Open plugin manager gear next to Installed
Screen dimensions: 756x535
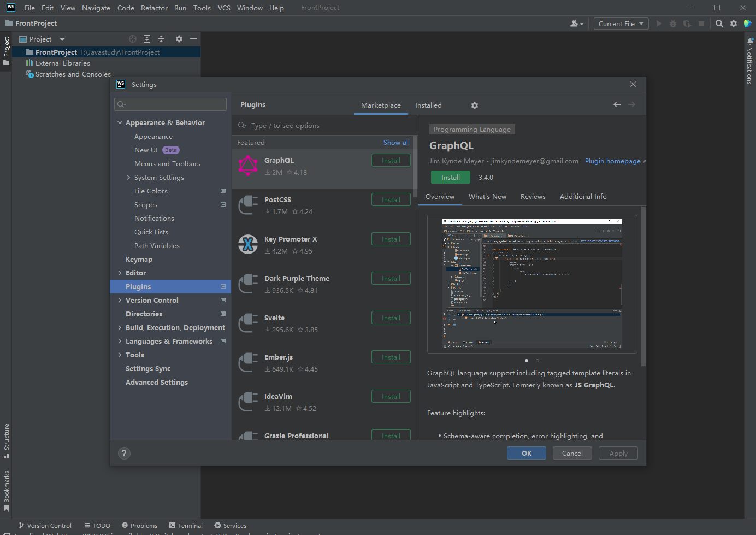point(475,105)
